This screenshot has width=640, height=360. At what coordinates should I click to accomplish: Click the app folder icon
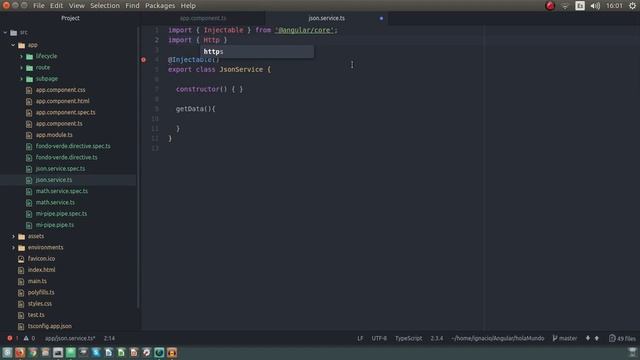[x=22, y=45]
